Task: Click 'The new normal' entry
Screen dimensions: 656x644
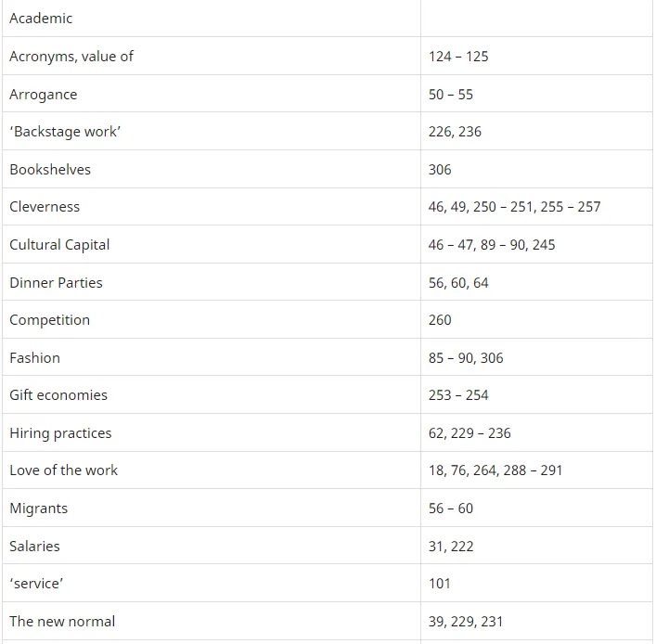Action: coord(62,622)
